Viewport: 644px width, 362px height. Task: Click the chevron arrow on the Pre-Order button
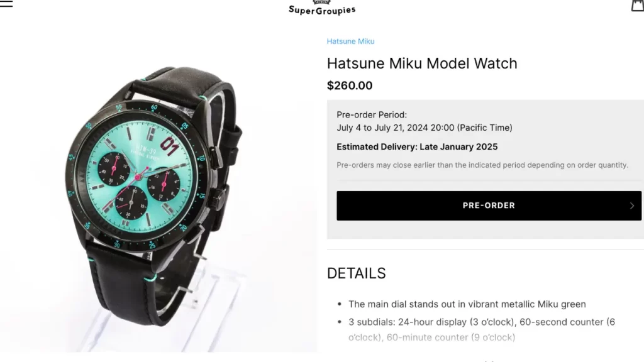[632, 206]
